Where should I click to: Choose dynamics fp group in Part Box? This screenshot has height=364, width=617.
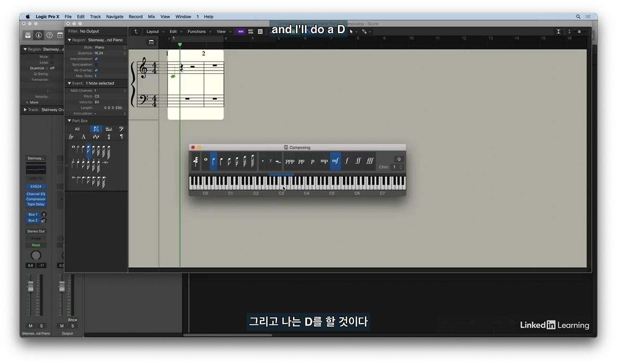click(71, 137)
